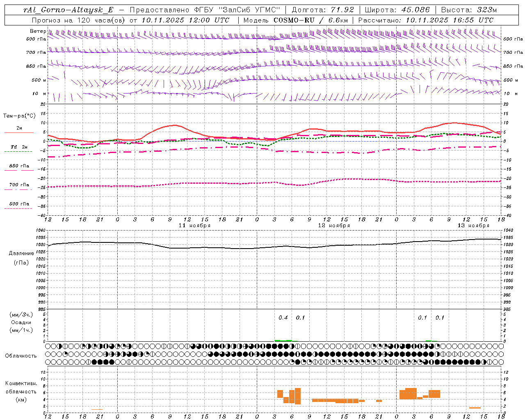Select the Td 2м dew point legend entry

19,147
